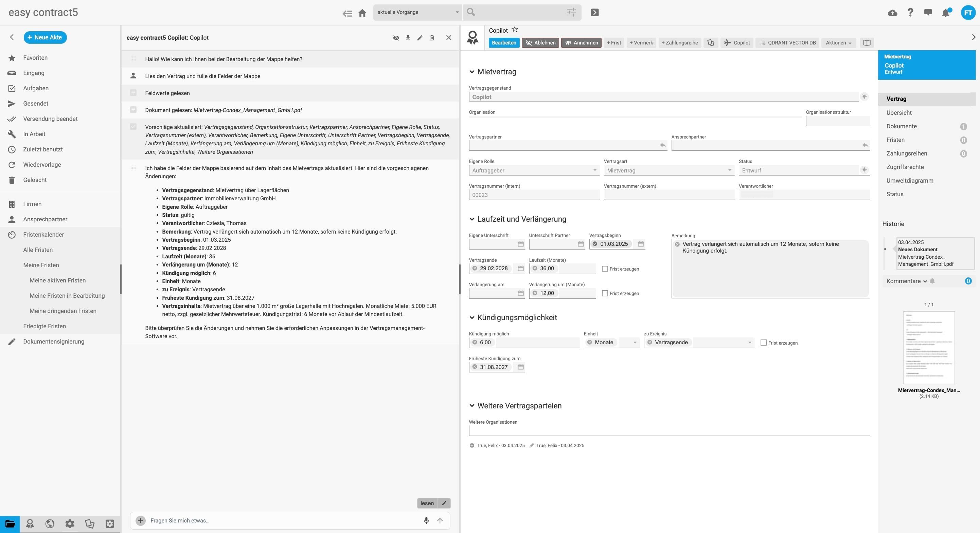Screen dimensions: 980x533
Task: Create a Neue Akte
Action: [45, 37]
